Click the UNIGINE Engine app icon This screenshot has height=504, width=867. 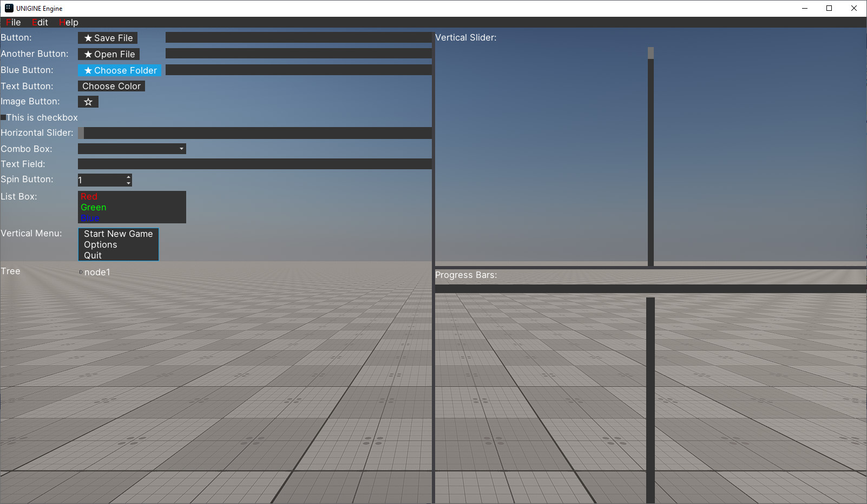[x=9, y=8]
